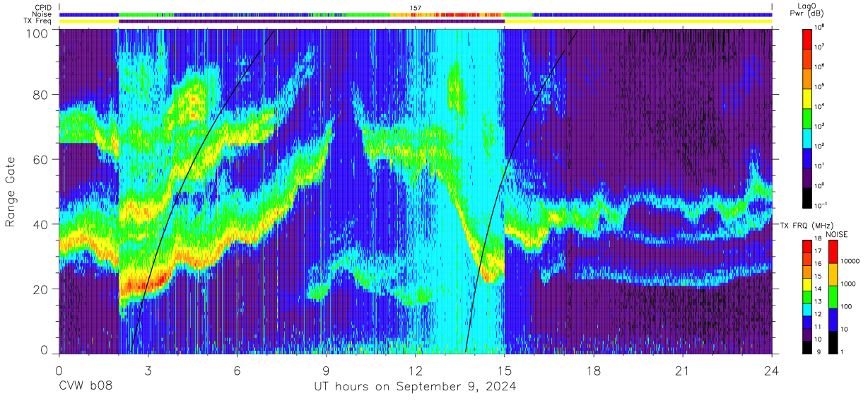Click the red top swatch of NOISE legend
The height and width of the screenshot is (401, 868).
point(832,252)
